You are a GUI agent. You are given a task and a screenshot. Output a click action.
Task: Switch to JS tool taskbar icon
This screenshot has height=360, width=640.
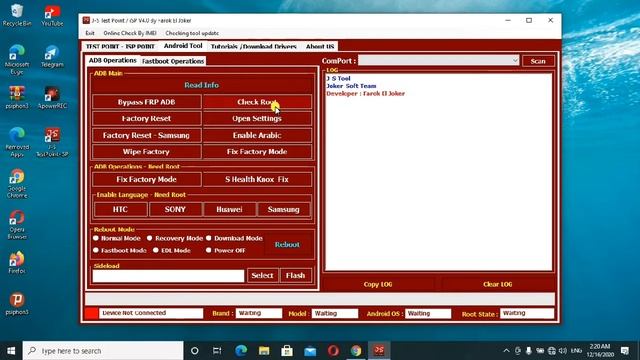pyautogui.click(x=379, y=351)
